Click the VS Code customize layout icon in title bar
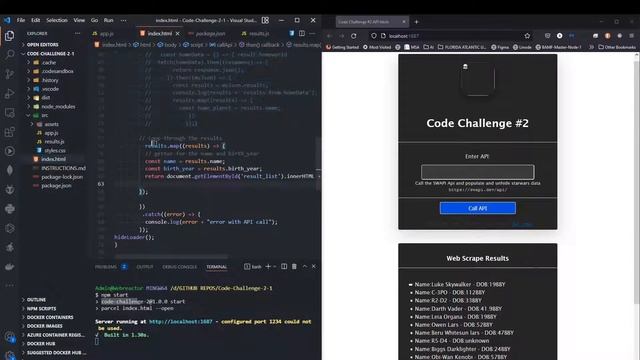Viewport: 640px width, 360px height. coord(265,20)
